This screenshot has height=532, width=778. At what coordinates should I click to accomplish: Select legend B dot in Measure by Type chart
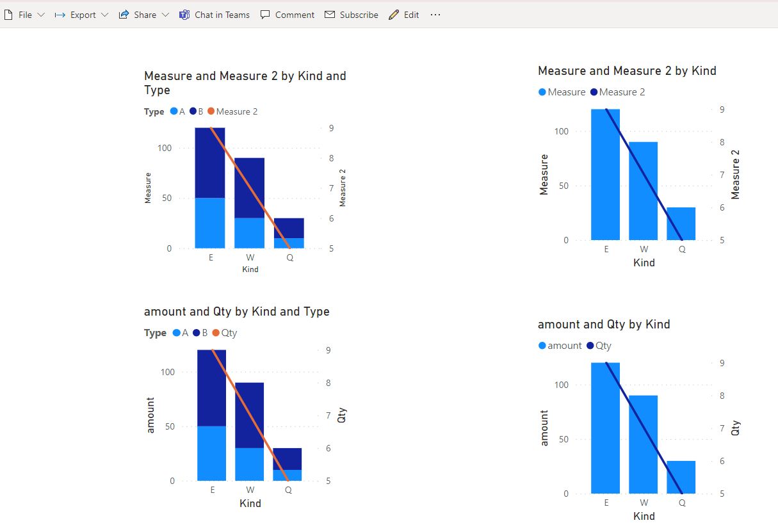[193, 111]
